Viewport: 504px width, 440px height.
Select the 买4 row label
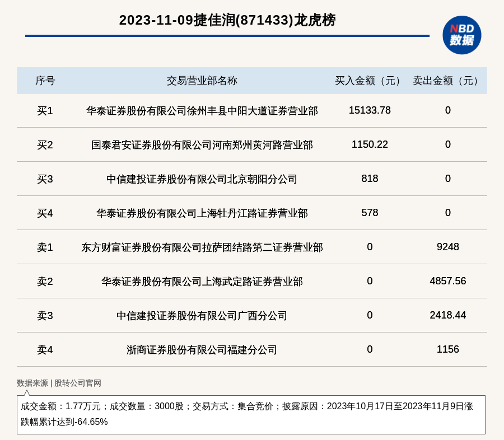click(45, 213)
